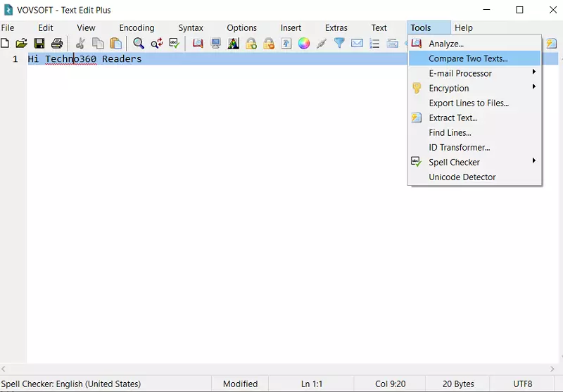Image resolution: width=563 pixels, height=392 pixels.
Task: Choose Unicode Detector in the Tools menu
Action: 462,177
